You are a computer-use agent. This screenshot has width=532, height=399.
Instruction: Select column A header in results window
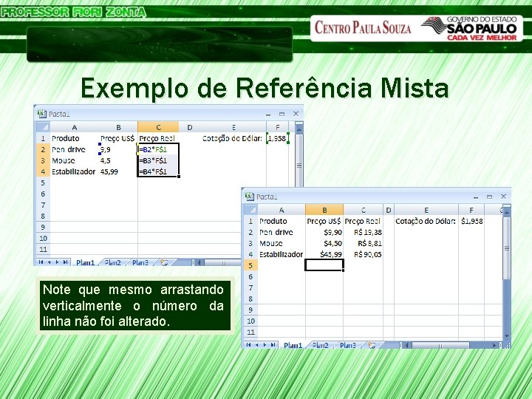click(x=282, y=210)
